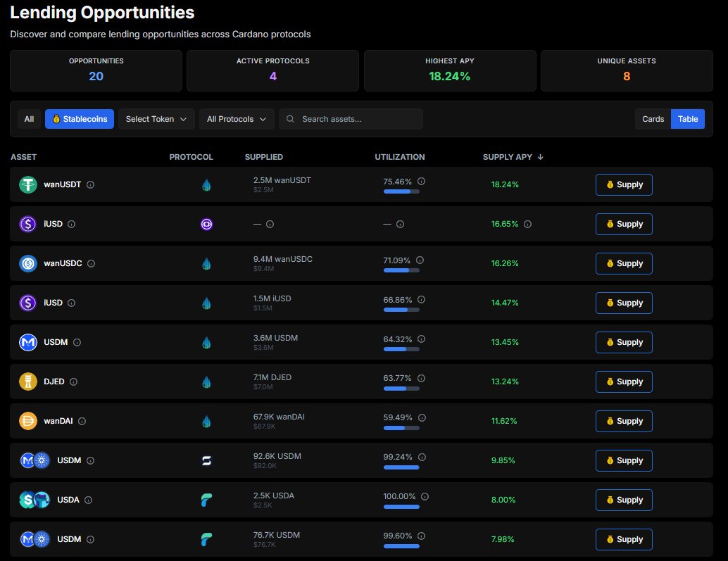Open info icon next to wanUSDT asset name

pos(91,184)
